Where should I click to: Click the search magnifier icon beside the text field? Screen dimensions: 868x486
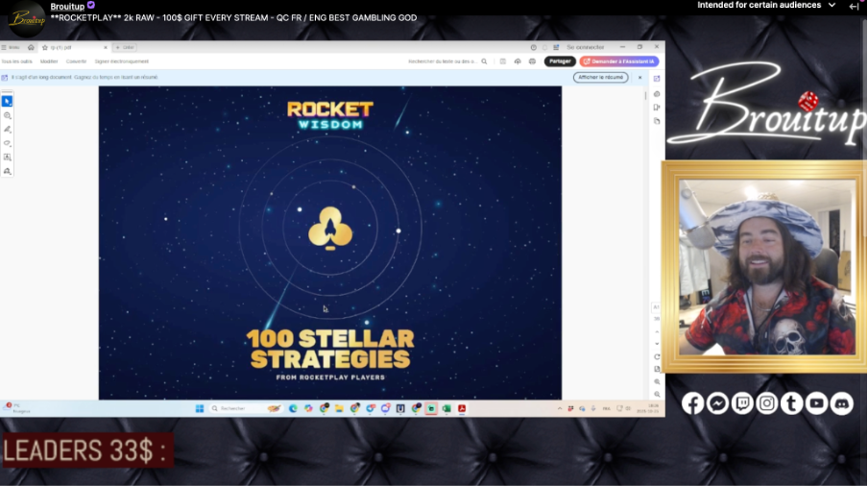point(484,61)
